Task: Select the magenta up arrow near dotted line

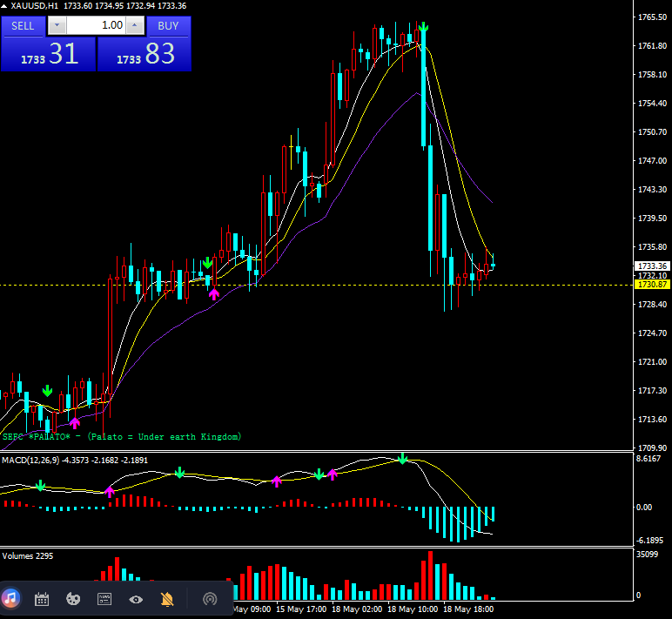Action: (214, 294)
